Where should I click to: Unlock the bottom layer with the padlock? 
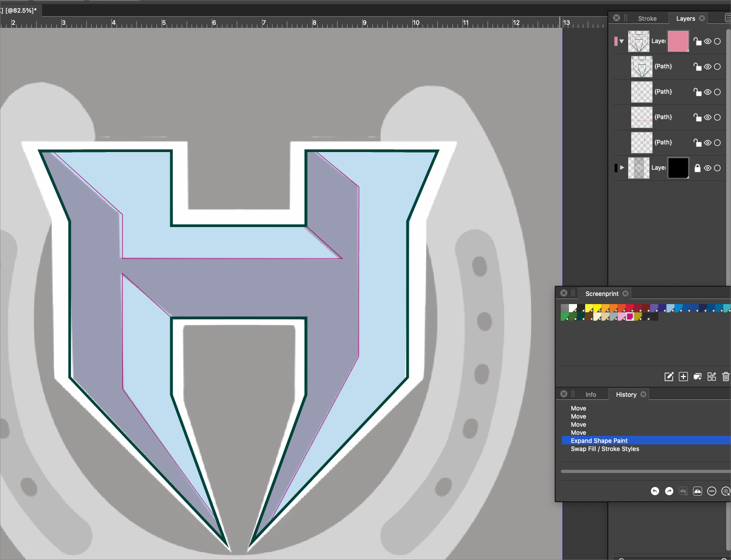pos(698,168)
